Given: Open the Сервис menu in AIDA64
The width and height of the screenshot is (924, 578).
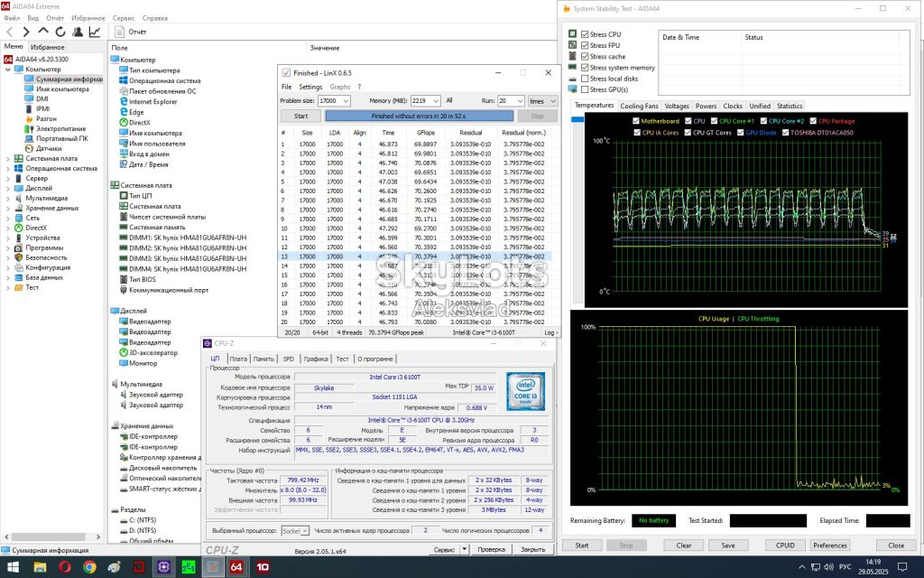Looking at the screenshot, I should pos(123,18).
